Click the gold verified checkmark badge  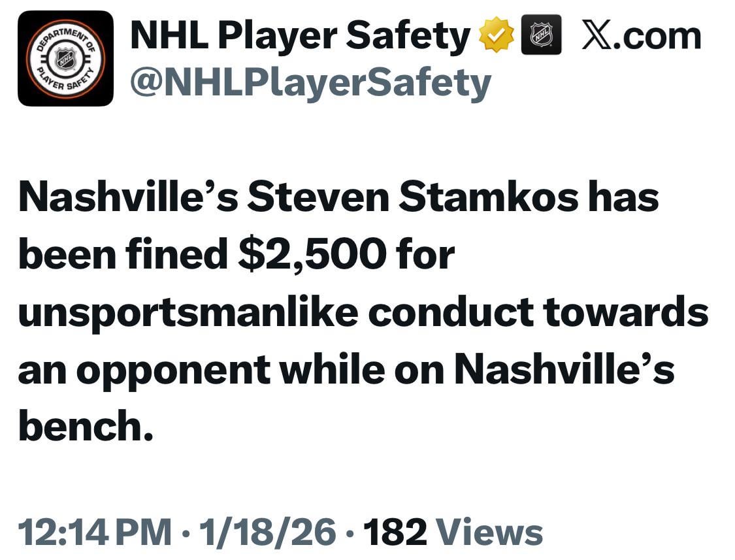coord(497,35)
